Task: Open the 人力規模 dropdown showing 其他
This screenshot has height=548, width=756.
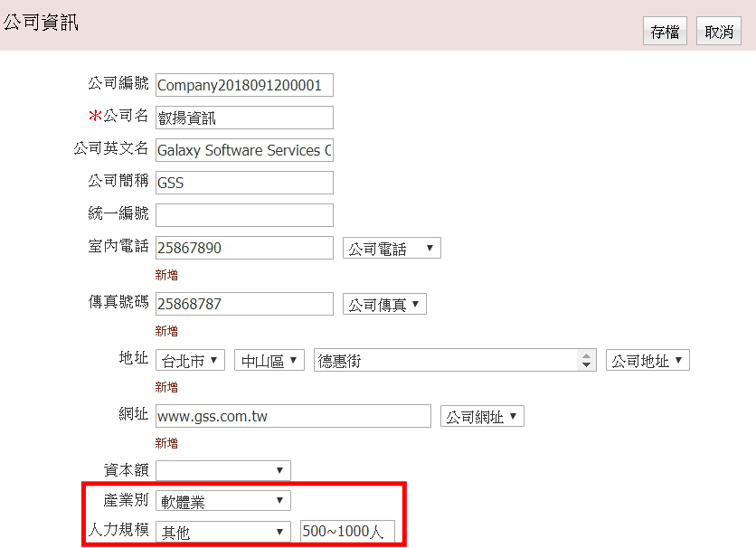Action: pos(222,532)
